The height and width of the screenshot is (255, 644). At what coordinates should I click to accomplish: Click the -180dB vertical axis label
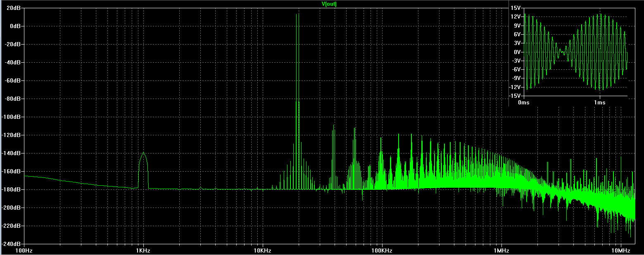coord(12,189)
